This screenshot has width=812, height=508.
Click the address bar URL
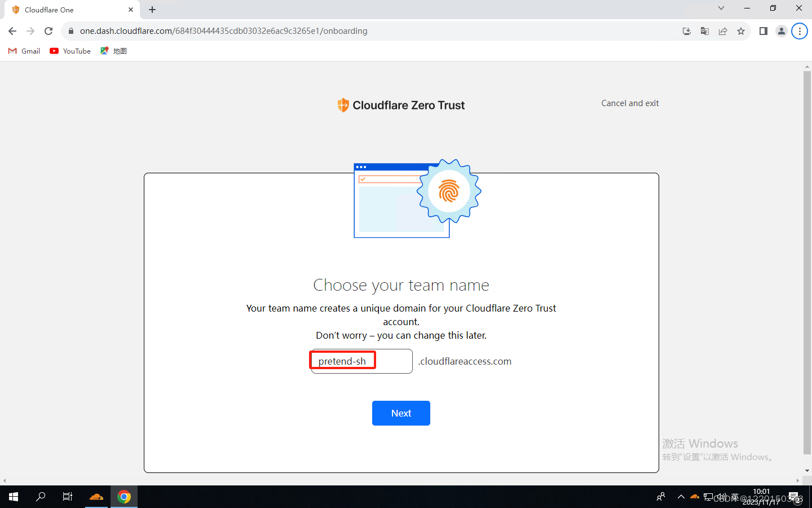tap(223, 31)
